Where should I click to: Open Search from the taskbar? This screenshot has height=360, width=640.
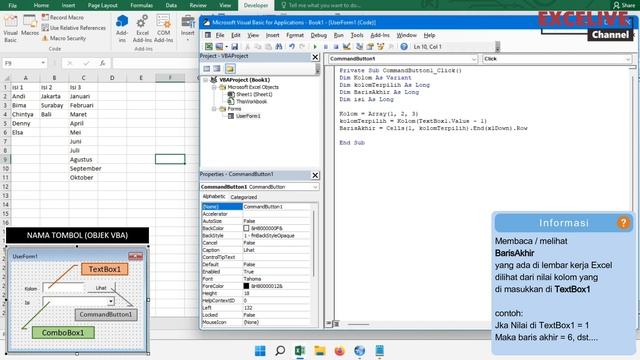(x=280, y=351)
